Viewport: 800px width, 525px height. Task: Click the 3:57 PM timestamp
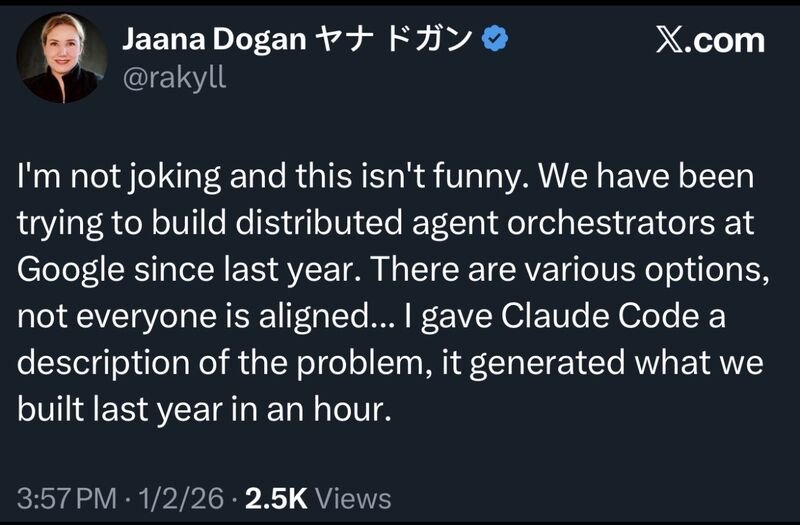pyautogui.click(x=67, y=498)
